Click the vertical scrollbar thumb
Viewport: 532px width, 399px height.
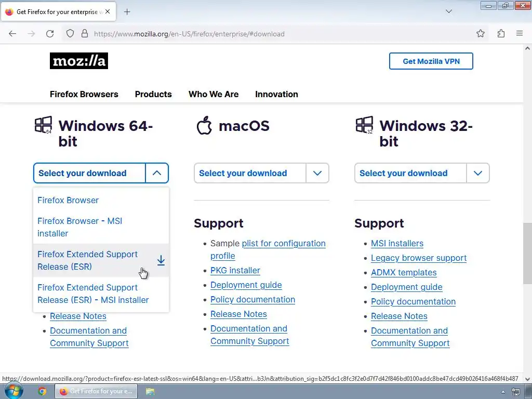coord(527,253)
